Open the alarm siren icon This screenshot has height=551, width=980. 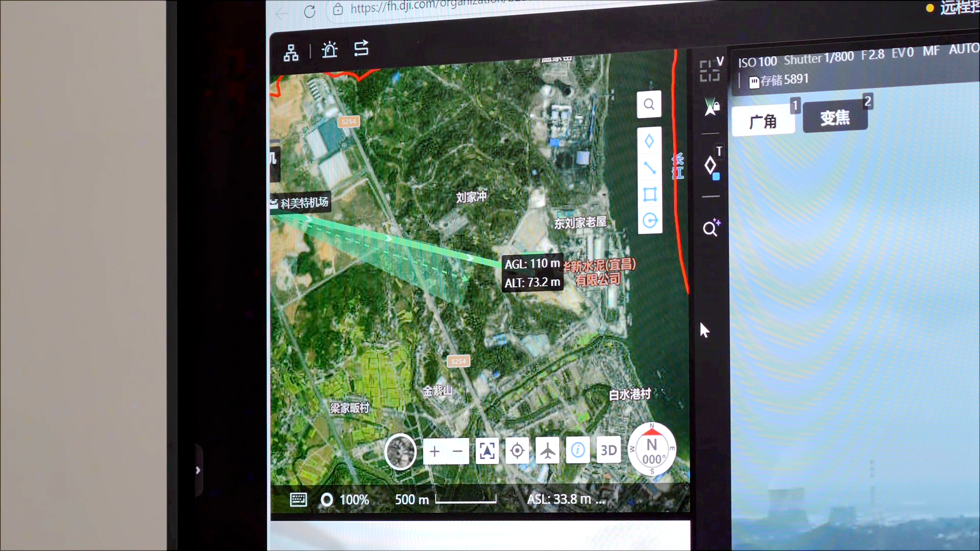[330, 50]
